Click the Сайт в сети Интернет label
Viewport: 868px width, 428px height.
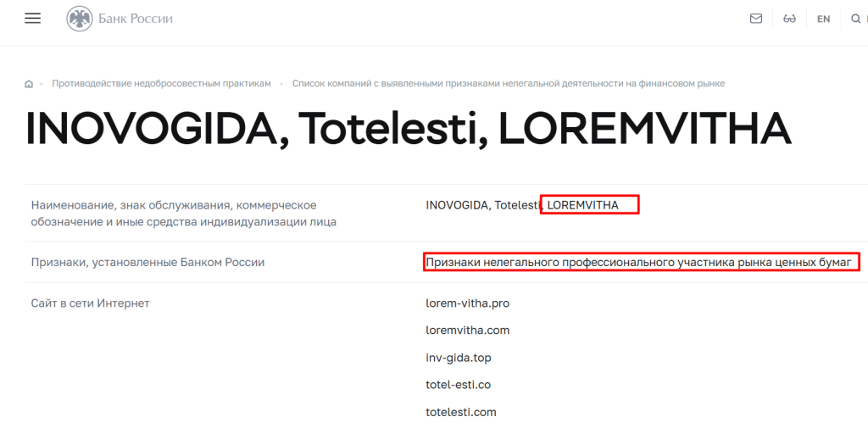[90, 303]
